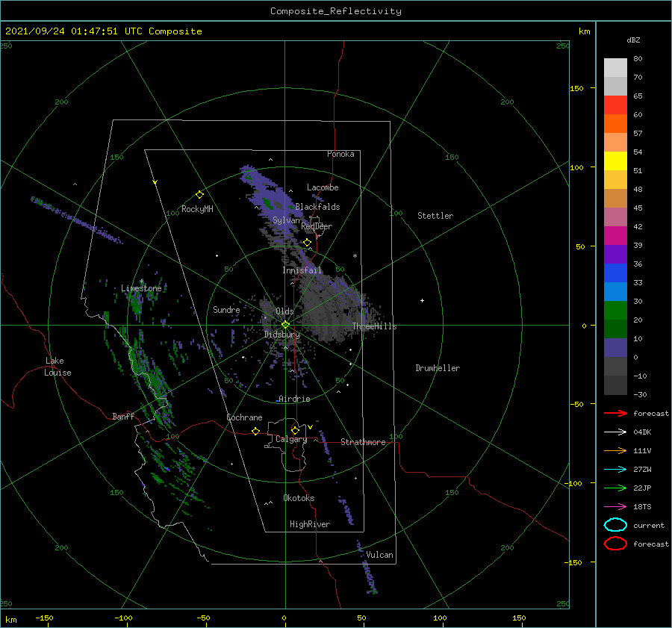
Task: Click the Didsbury label
Action: click(x=281, y=335)
